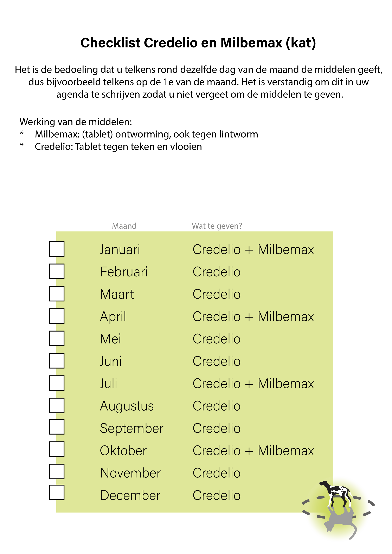
Task: Tick the checkbox beside Juli
Action: pyautogui.click(x=57, y=383)
